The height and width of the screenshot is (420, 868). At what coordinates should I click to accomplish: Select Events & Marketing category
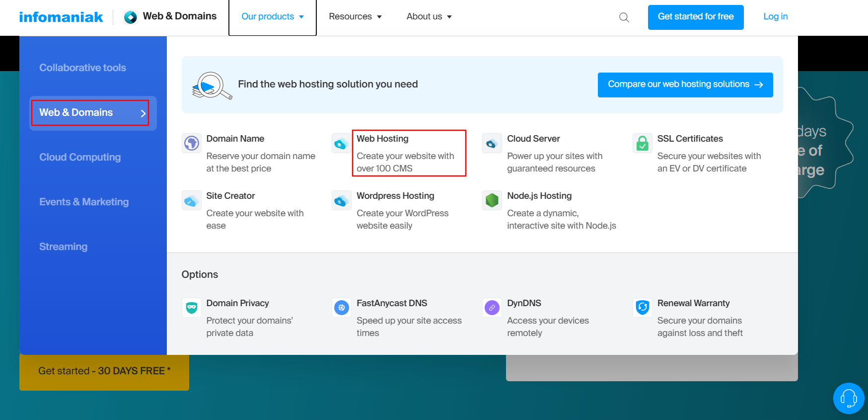click(84, 202)
